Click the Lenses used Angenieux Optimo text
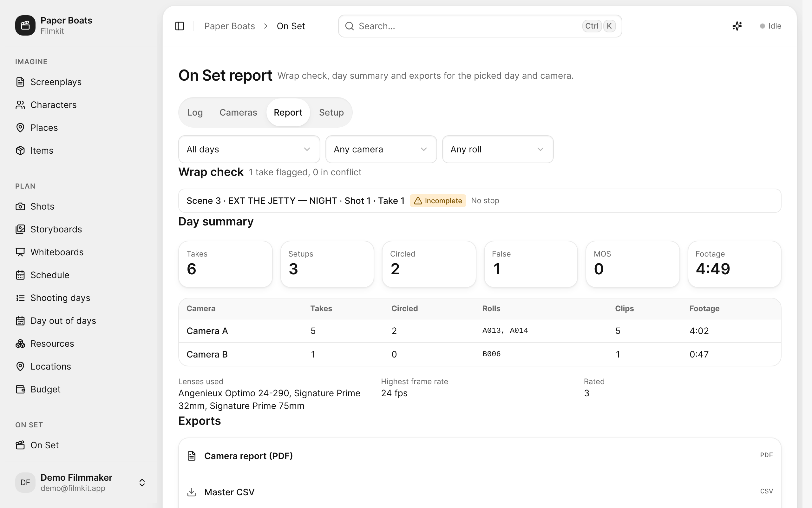The width and height of the screenshot is (812, 508). [269, 399]
